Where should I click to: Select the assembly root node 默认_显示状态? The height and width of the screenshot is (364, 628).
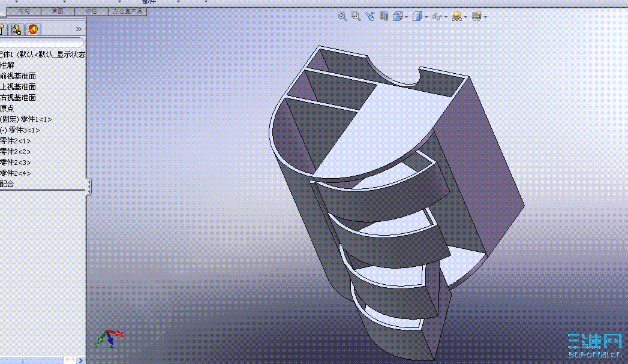(x=43, y=55)
